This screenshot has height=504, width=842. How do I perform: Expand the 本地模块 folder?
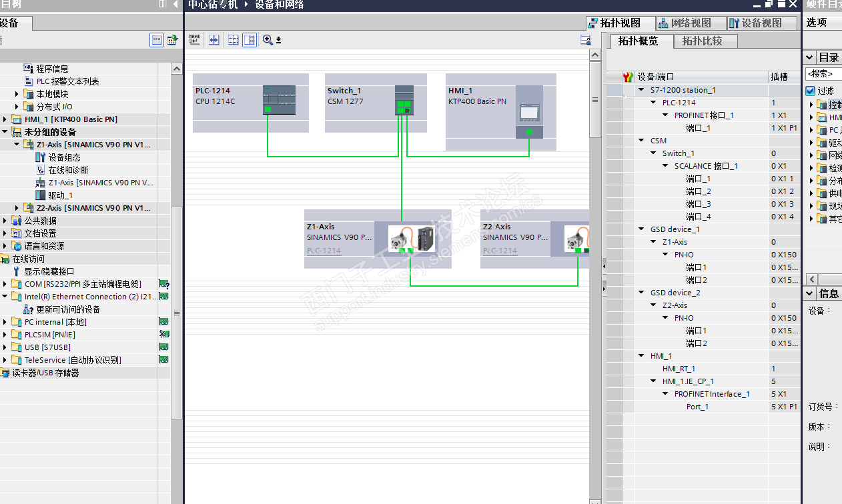pos(17,94)
